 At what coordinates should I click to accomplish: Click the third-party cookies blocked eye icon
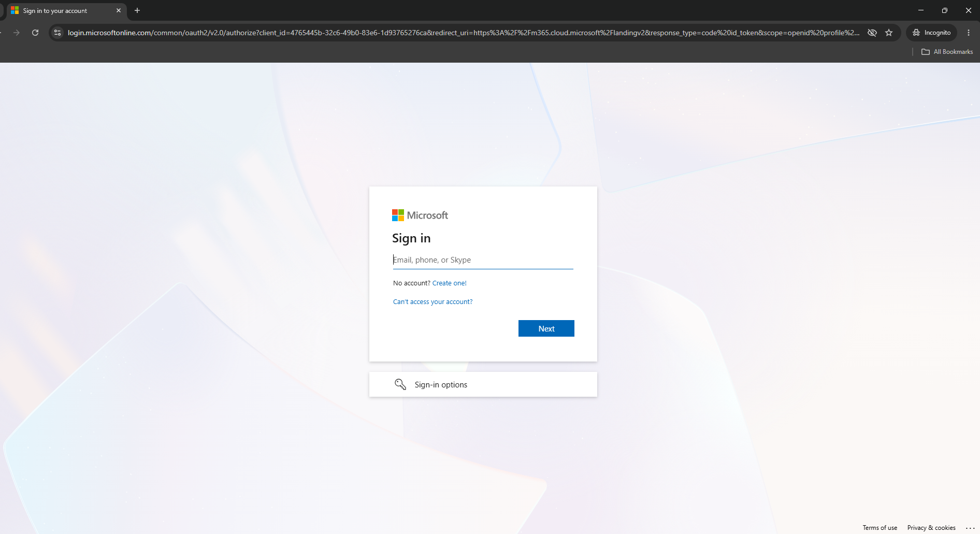click(872, 33)
